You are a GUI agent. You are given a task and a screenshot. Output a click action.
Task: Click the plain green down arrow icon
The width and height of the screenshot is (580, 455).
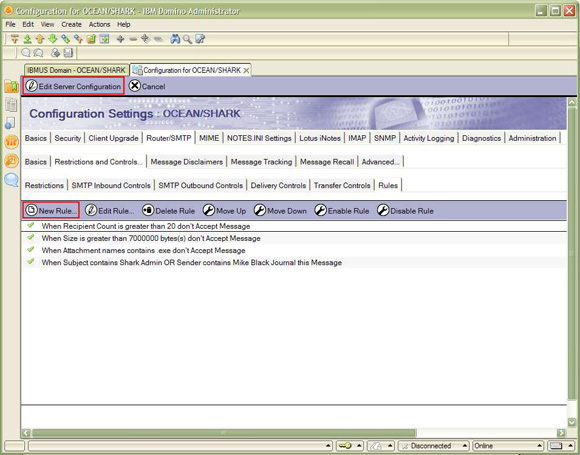click(x=53, y=39)
